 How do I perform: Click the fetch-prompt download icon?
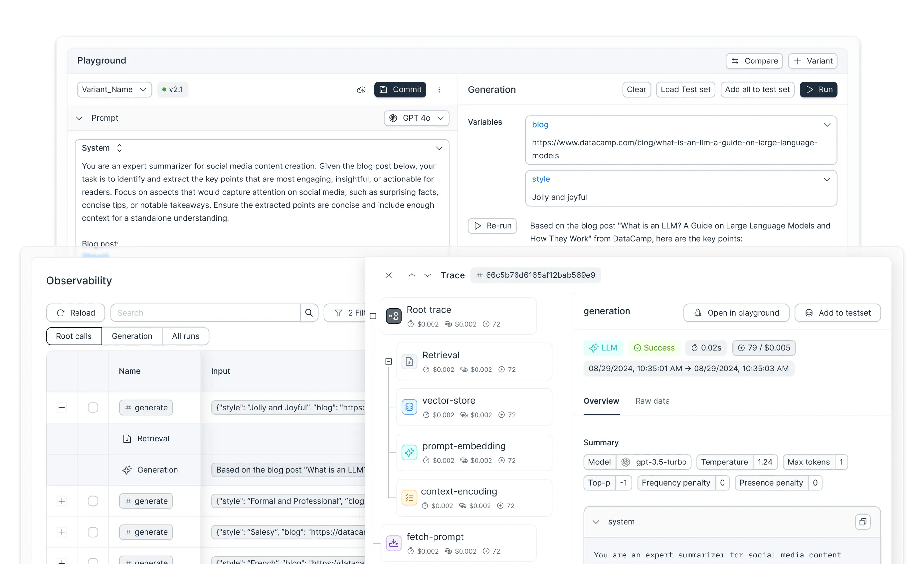coord(393,543)
